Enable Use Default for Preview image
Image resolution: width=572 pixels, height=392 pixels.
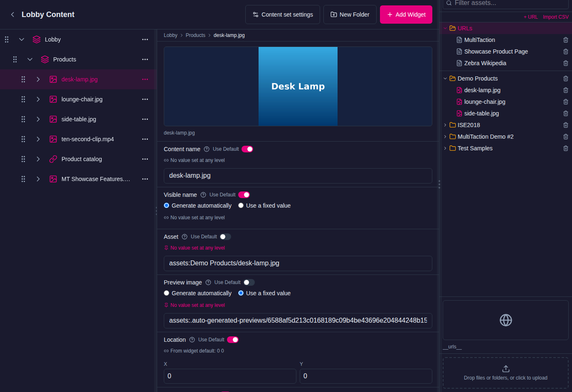point(249,282)
